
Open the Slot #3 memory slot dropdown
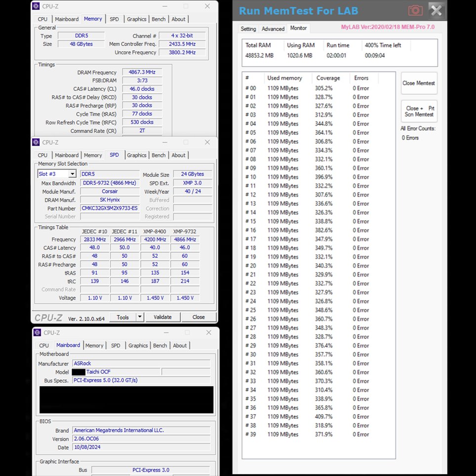[72, 174]
